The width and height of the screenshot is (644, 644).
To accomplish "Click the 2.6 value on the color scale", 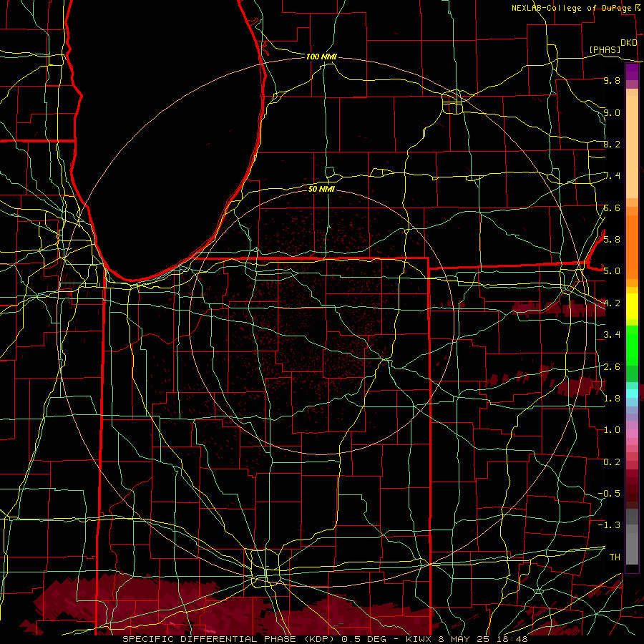I will click(x=612, y=366).
